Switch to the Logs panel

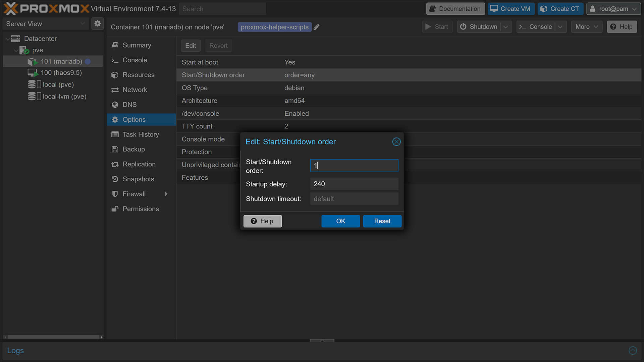(x=15, y=350)
